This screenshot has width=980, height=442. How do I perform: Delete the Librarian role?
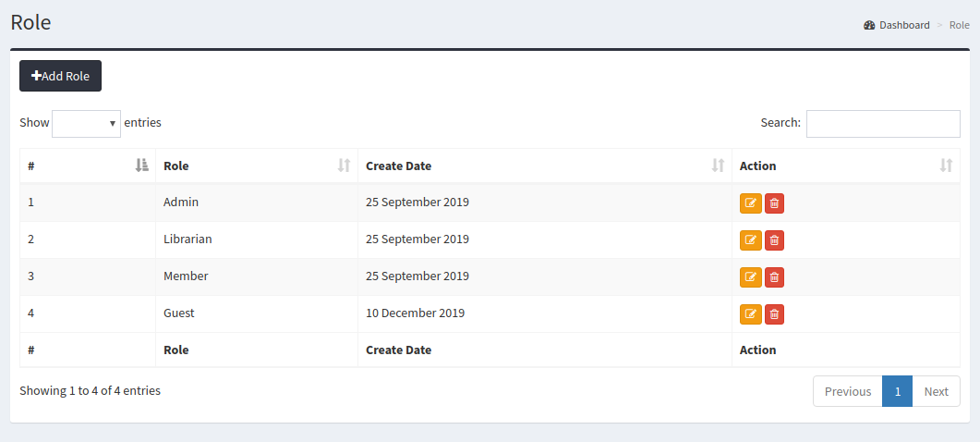point(774,240)
